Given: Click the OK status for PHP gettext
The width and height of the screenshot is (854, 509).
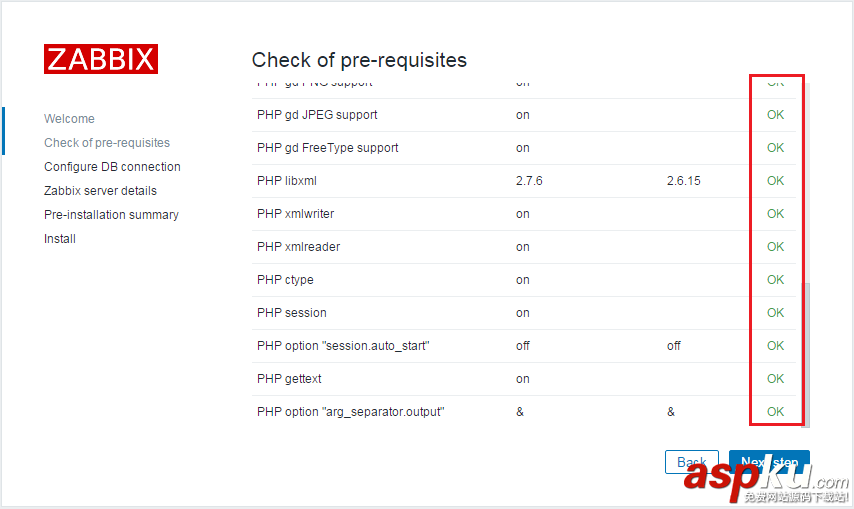Looking at the screenshot, I should point(775,379).
